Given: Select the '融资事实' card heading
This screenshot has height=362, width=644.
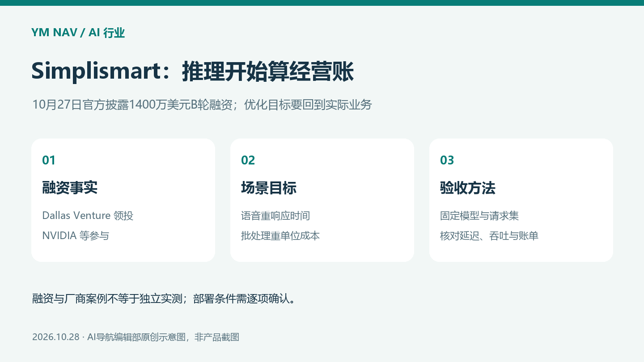Looking at the screenshot, I should pos(70,188).
